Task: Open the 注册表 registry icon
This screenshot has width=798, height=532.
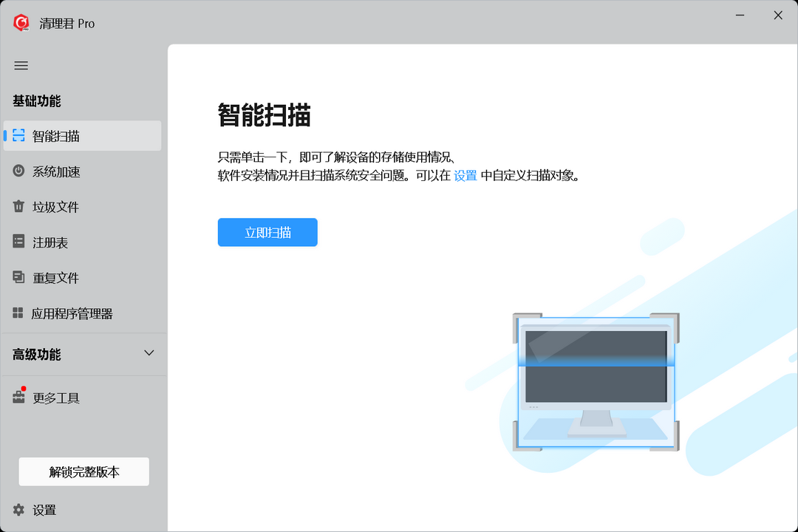Action: pos(17,242)
